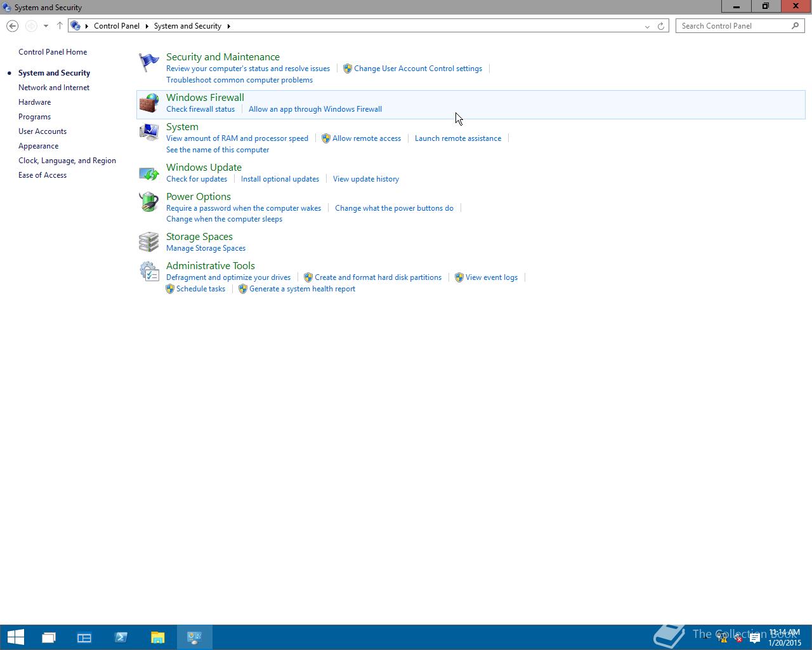Click the shield icon beside Schedule tasks
Viewport: 812px width, 650px height.
[x=170, y=289]
